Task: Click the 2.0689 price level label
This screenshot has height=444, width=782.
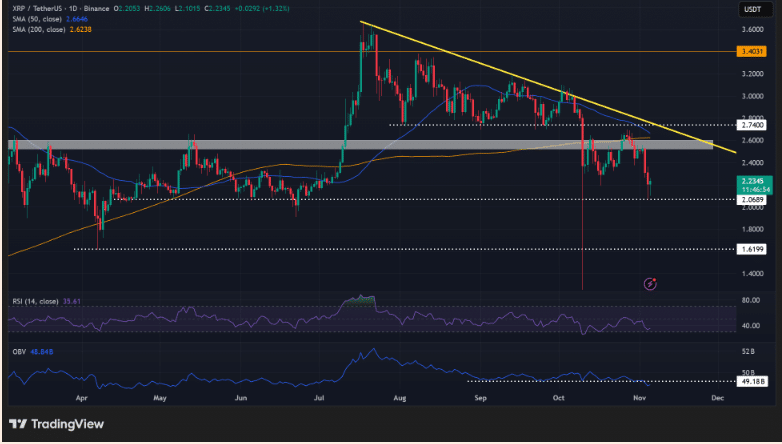Action: 751,200
